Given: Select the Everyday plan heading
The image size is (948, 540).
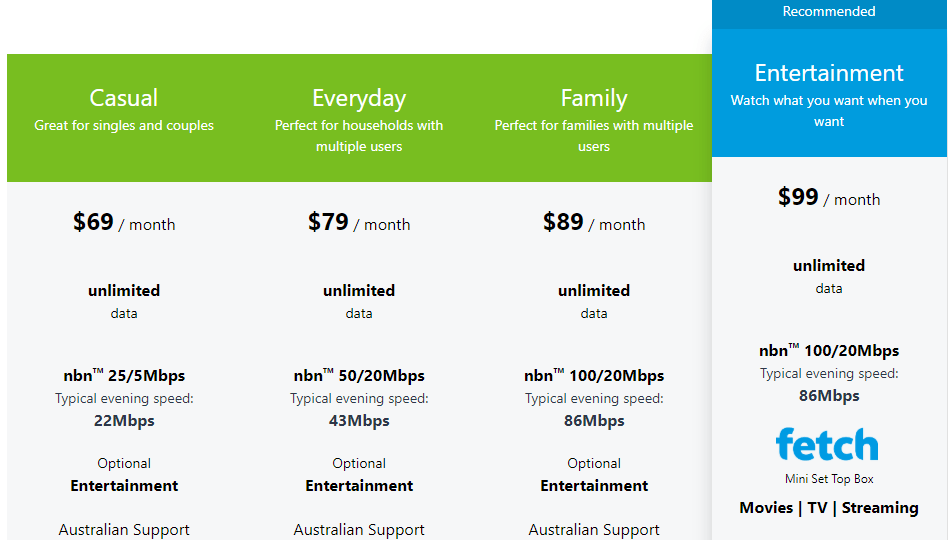Looking at the screenshot, I should click(x=359, y=98).
